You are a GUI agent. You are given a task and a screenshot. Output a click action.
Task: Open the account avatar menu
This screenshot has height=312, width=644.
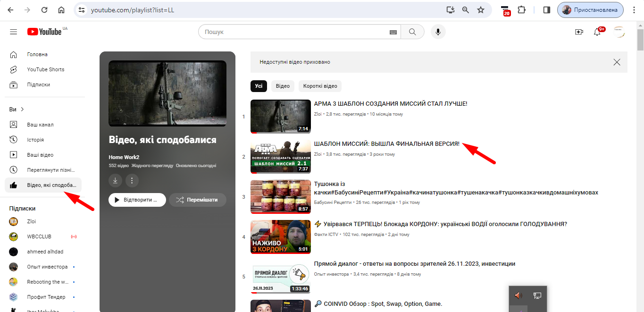(619, 32)
